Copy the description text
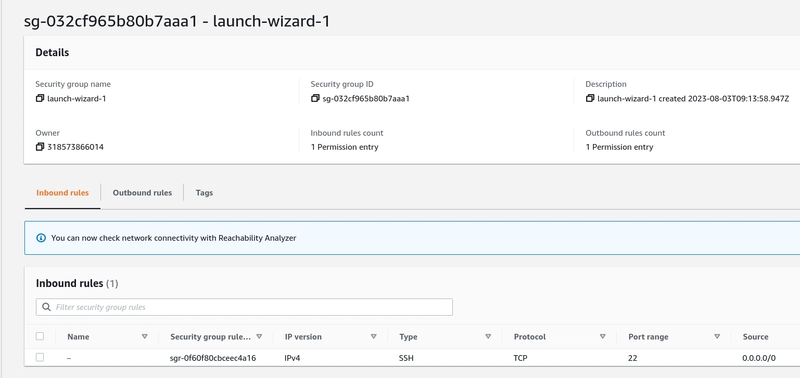Screen dimensions: 800x378 click(590, 98)
